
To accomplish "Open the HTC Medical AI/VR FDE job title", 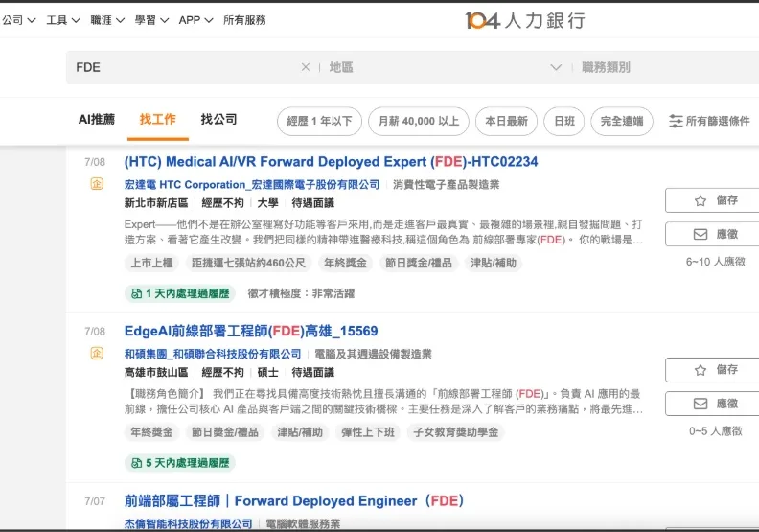I will pos(331,162).
